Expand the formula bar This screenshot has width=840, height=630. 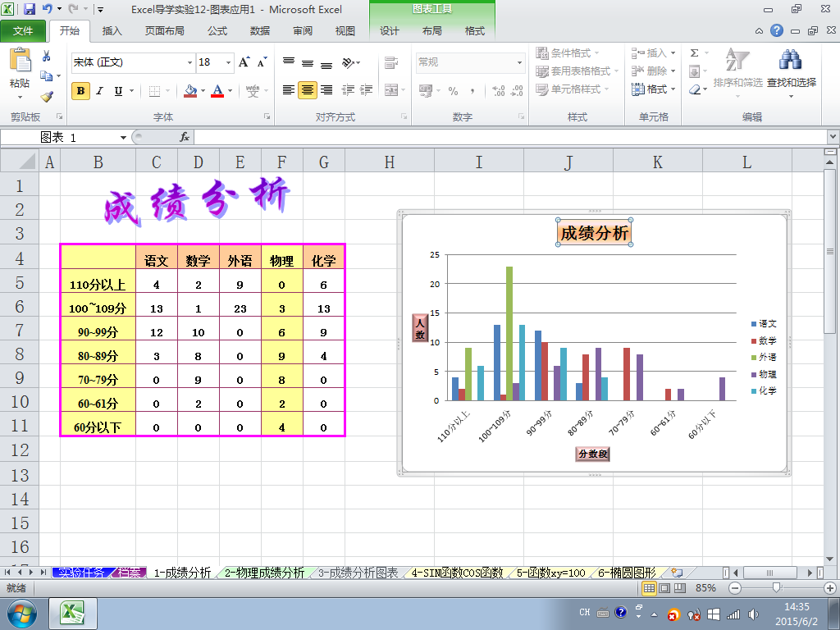pos(833,137)
